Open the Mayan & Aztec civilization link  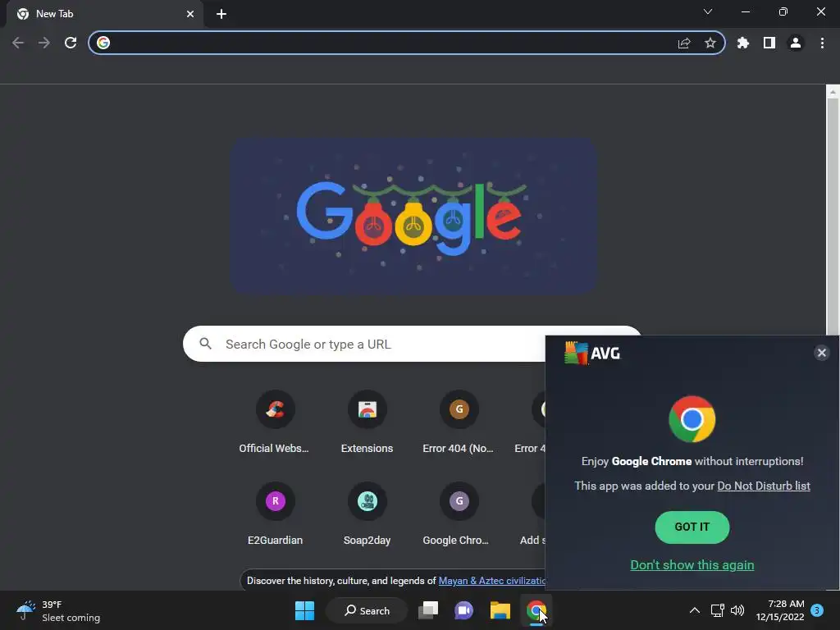pyautogui.click(x=491, y=581)
